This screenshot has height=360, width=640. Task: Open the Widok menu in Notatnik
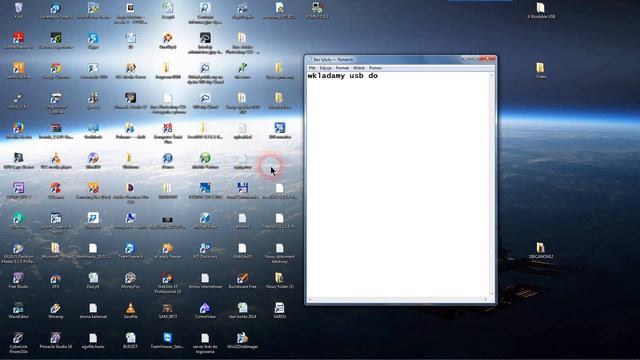point(359,68)
